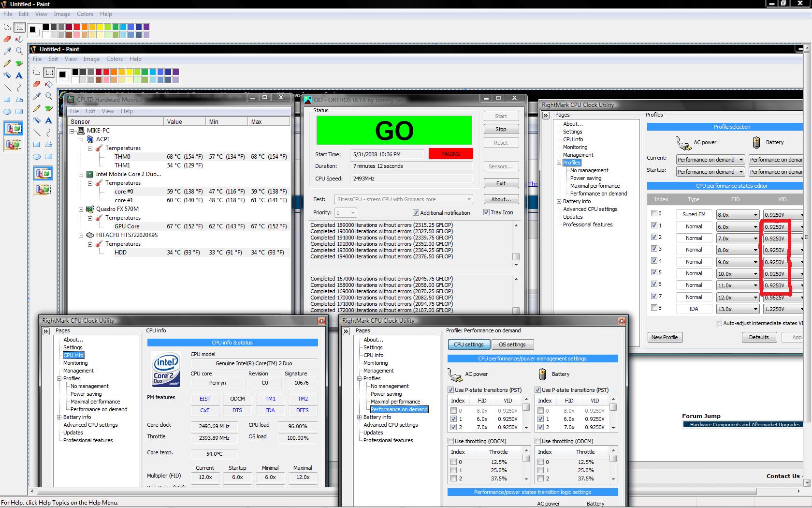The image size is (812, 508).
Task: Select rectangular Select tool in outer Paint toolbox
Action: (19, 27)
